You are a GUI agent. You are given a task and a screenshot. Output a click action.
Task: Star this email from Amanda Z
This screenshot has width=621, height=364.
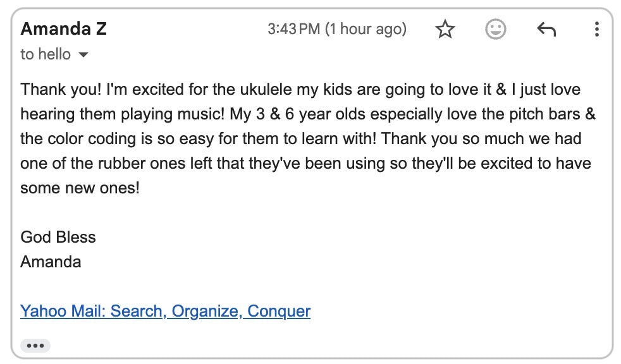[446, 29]
